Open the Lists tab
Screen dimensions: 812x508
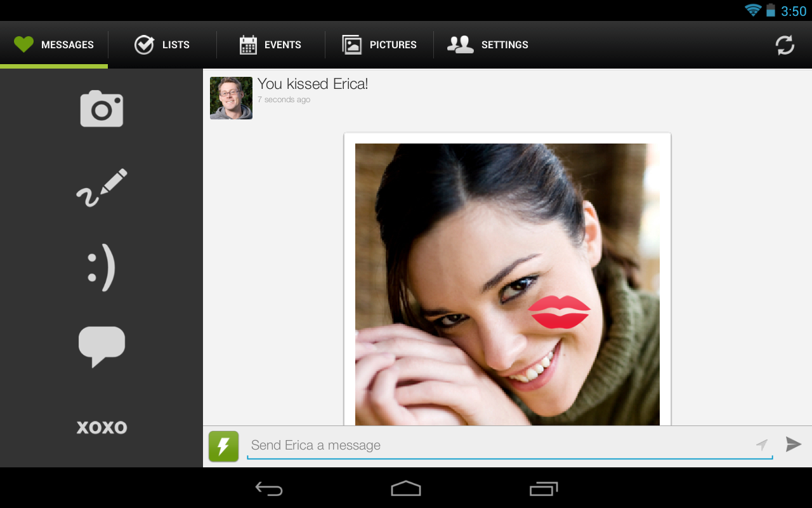pos(162,45)
